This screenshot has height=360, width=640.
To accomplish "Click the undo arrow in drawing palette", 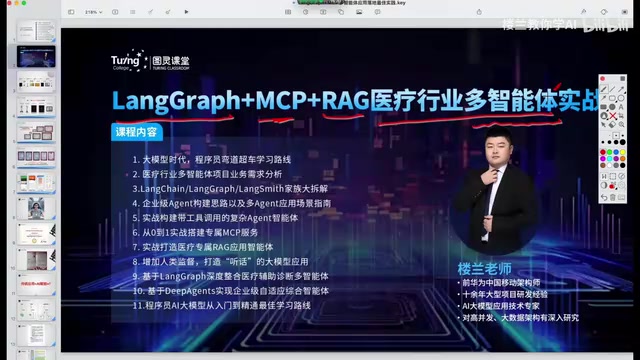I will pos(604,198).
